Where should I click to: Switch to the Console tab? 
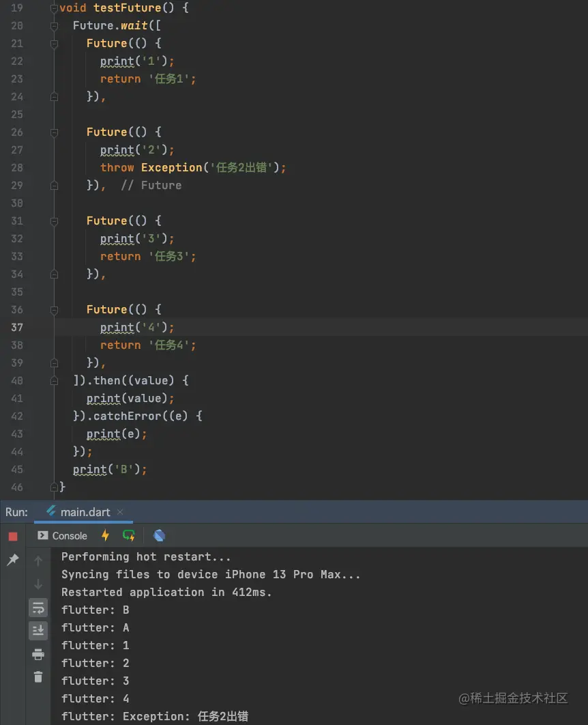pyautogui.click(x=63, y=536)
